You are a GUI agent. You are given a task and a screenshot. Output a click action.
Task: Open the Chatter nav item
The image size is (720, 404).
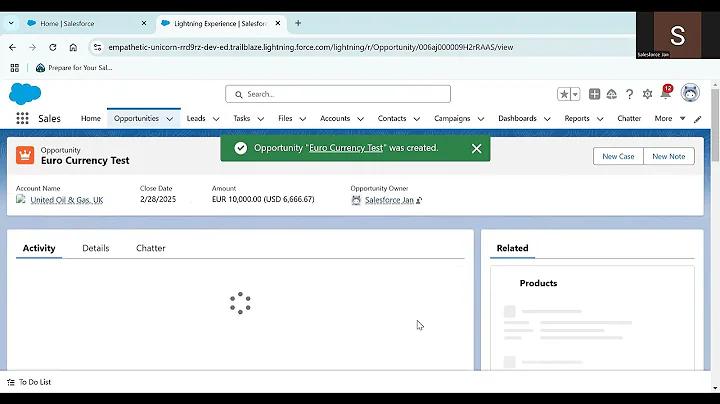pos(629,118)
